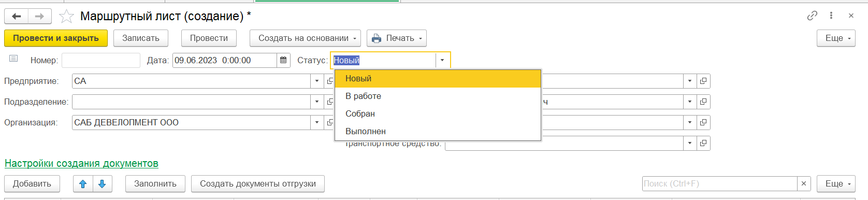Open linked item icon in third right field
Image resolution: width=868 pixels, height=200 pixels.
point(703,122)
